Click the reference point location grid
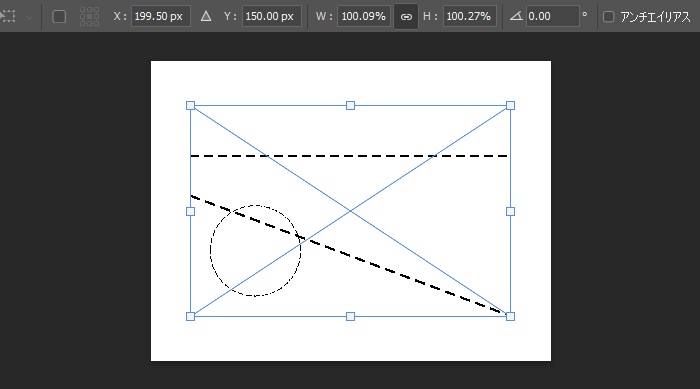 click(x=89, y=17)
